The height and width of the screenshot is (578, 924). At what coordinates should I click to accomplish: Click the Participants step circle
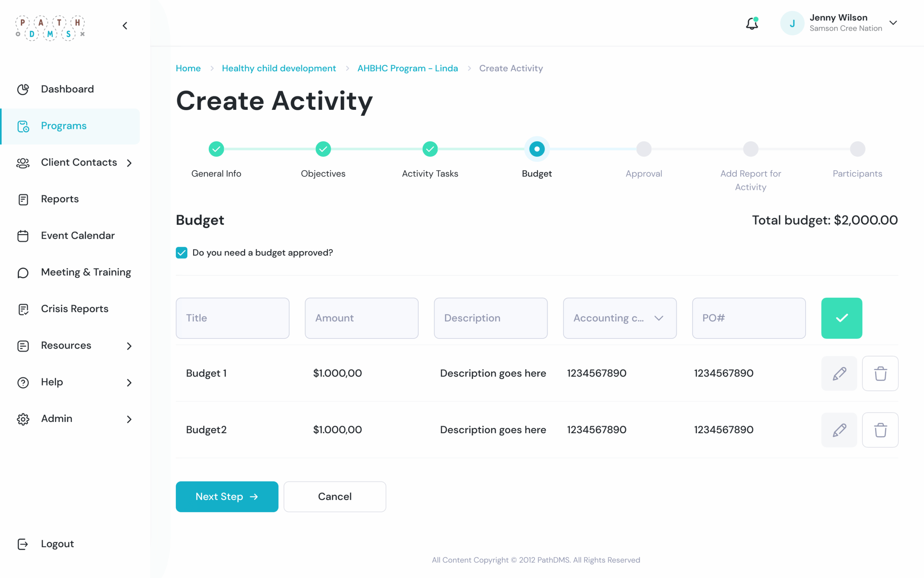[x=858, y=149]
